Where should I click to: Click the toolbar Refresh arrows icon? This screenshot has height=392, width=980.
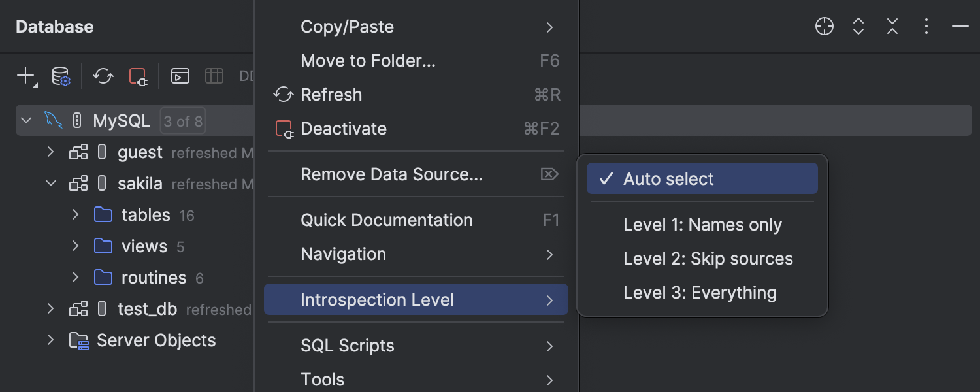pyautogui.click(x=103, y=76)
